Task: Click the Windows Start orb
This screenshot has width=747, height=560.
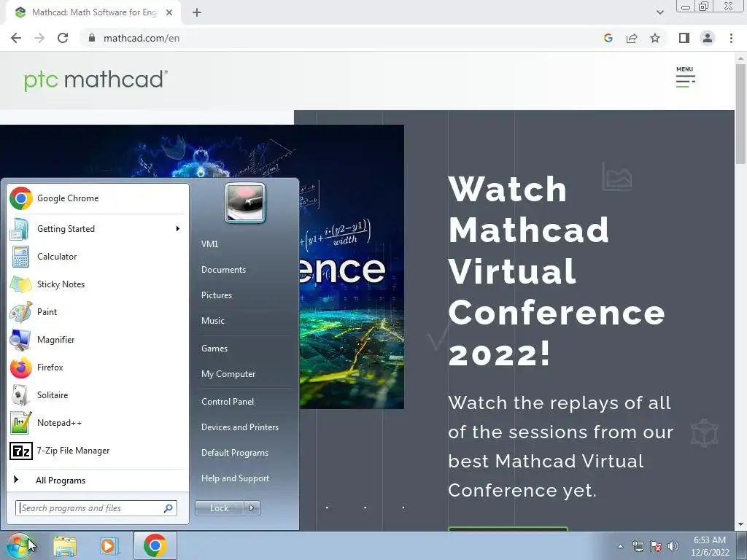Action: tap(18, 545)
